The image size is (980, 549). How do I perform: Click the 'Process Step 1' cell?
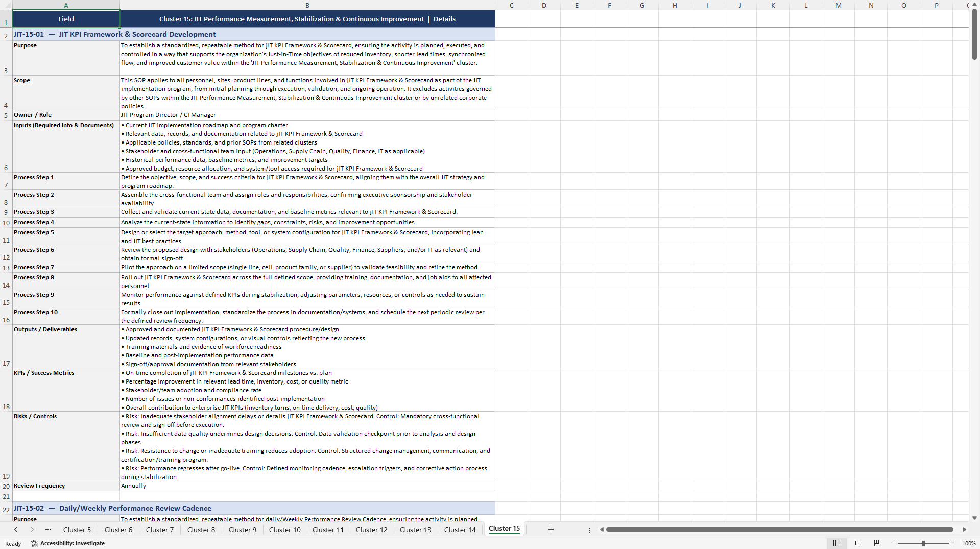click(x=66, y=181)
